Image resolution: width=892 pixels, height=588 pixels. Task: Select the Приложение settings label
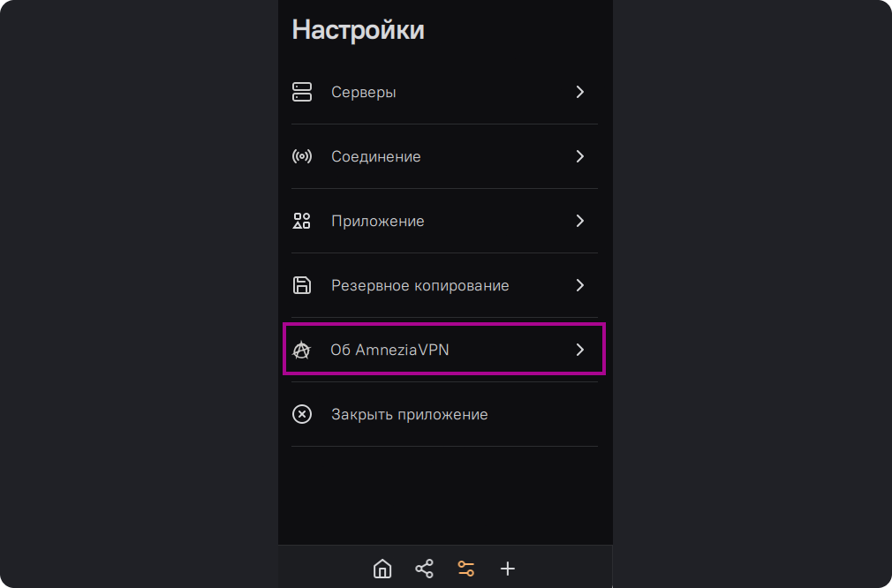[377, 221]
